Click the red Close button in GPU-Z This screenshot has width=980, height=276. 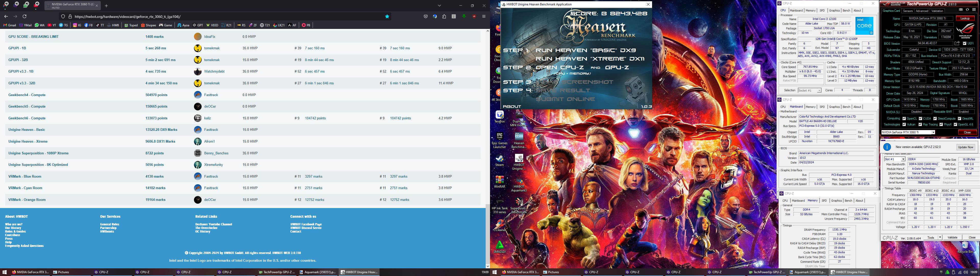point(967,132)
